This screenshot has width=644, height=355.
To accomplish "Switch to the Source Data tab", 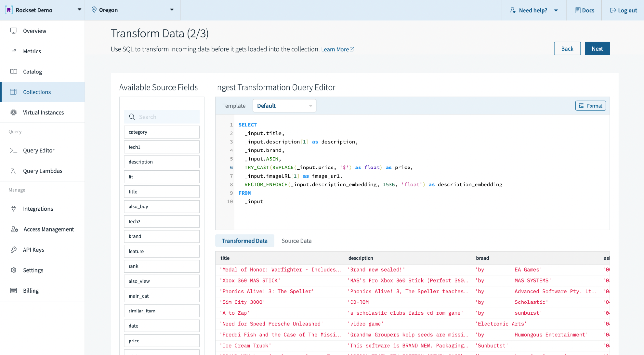I will click(296, 241).
